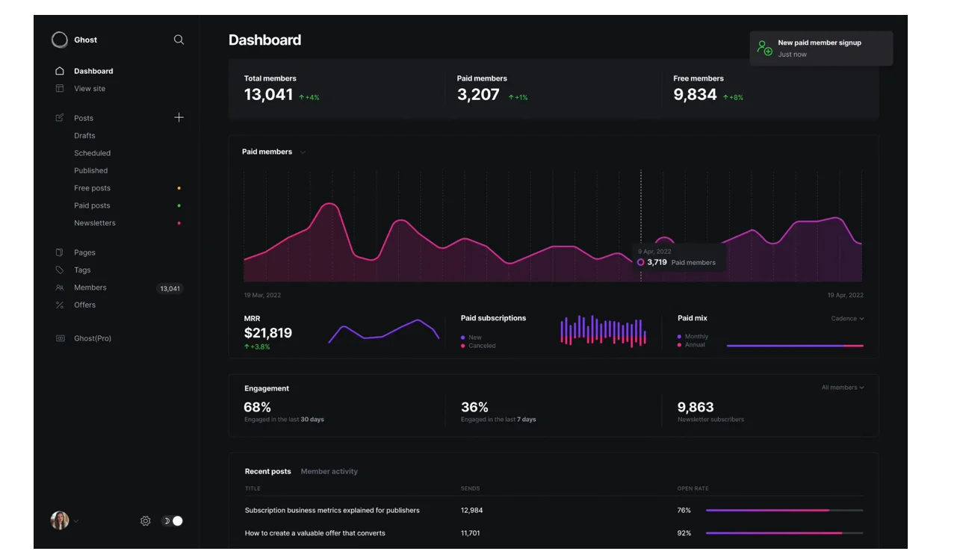
Task: Click the Posts pencil icon
Action: point(59,117)
